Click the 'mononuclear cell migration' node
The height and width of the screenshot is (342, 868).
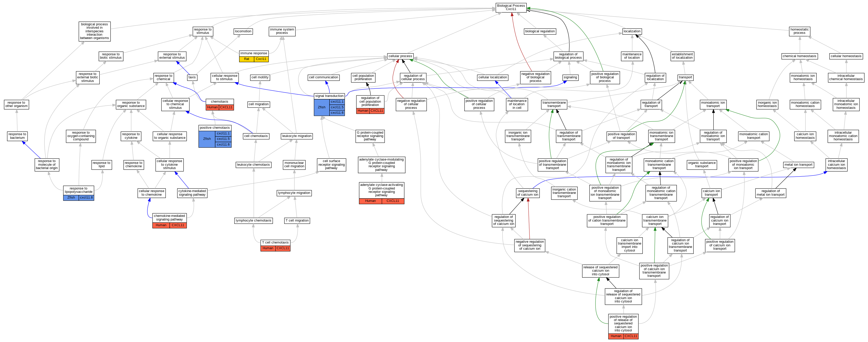click(294, 165)
